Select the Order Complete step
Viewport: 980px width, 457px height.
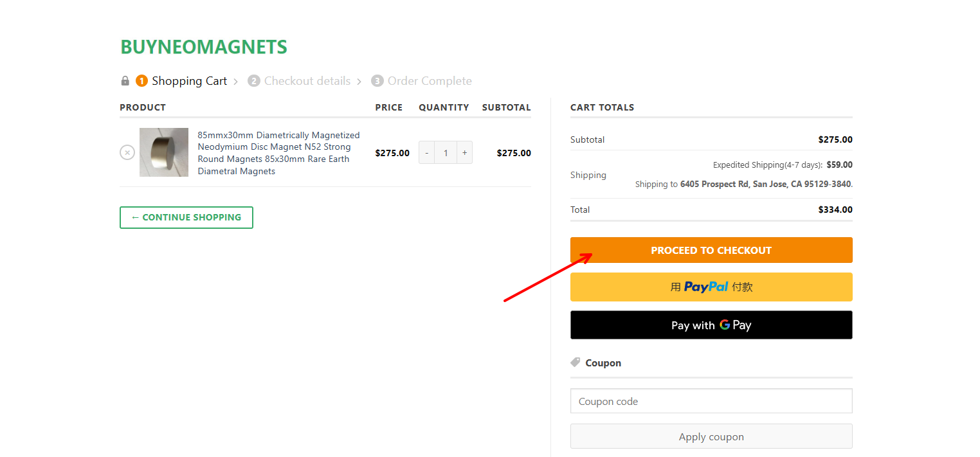point(429,81)
